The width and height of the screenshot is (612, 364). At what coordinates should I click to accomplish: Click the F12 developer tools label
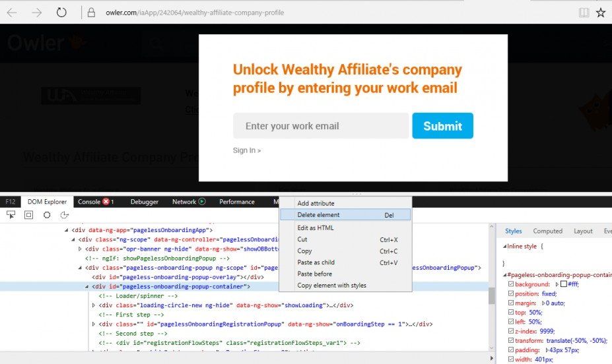point(11,202)
